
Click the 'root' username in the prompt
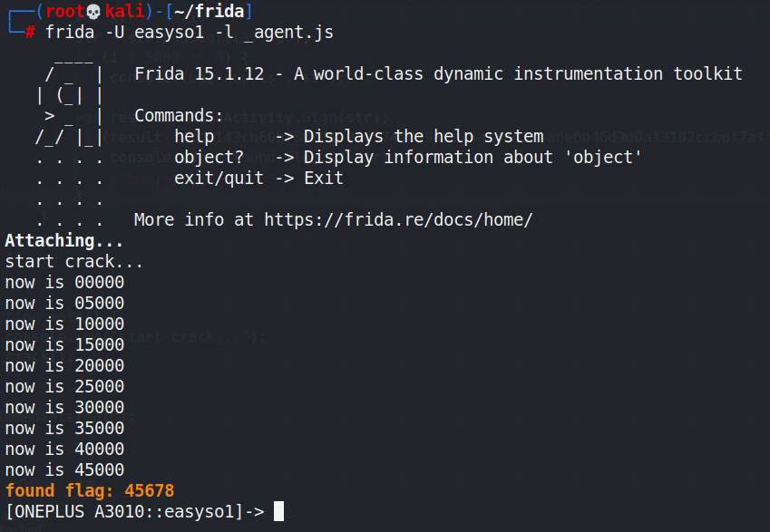[65, 11]
